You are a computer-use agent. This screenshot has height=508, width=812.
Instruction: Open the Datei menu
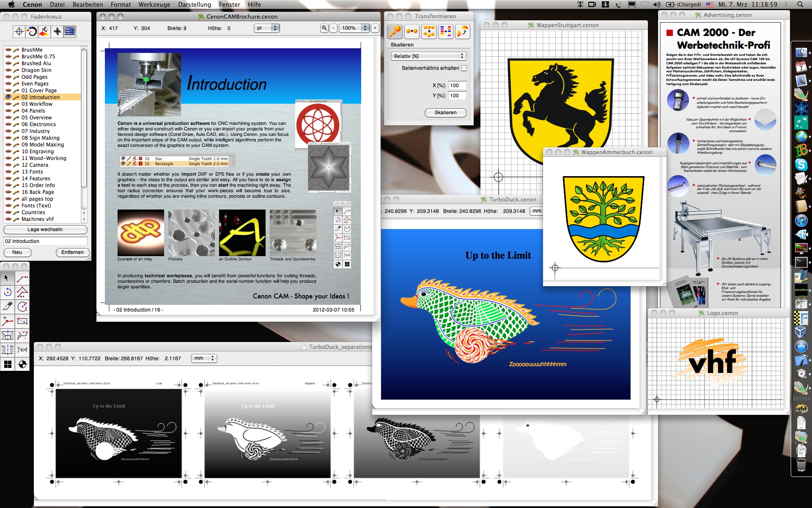(57, 5)
